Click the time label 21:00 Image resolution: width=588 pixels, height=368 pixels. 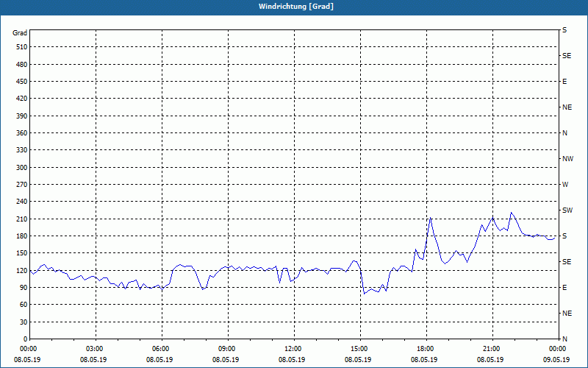pyautogui.click(x=492, y=349)
